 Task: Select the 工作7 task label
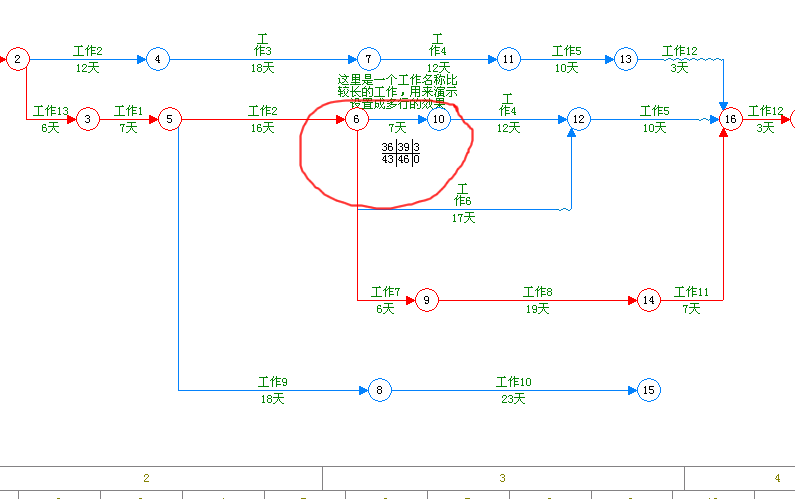pyautogui.click(x=385, y=292)
